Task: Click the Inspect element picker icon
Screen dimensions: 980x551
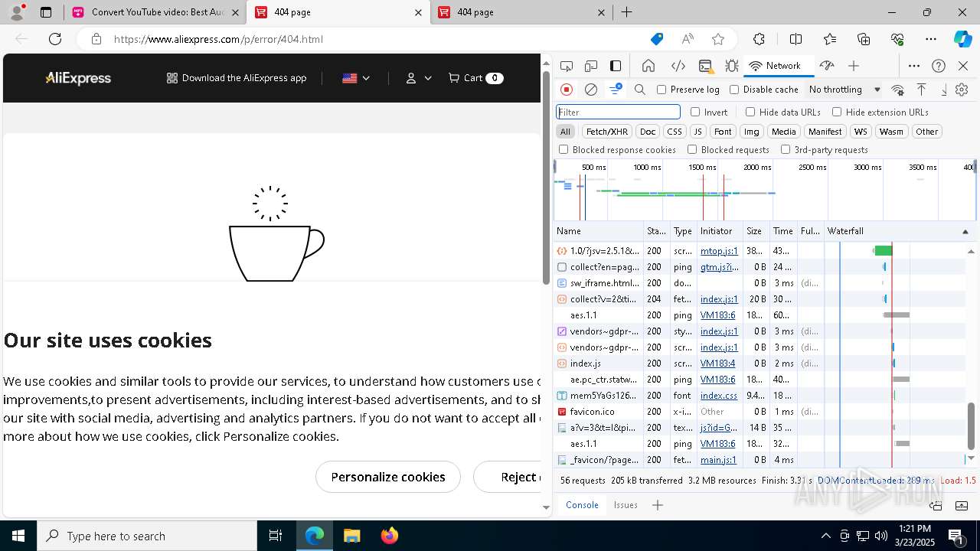Action: pyautogui.click(x=567, y=66)
